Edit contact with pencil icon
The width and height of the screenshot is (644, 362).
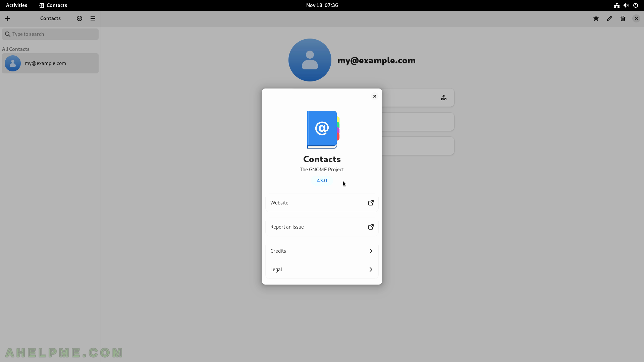pos(609,18)
